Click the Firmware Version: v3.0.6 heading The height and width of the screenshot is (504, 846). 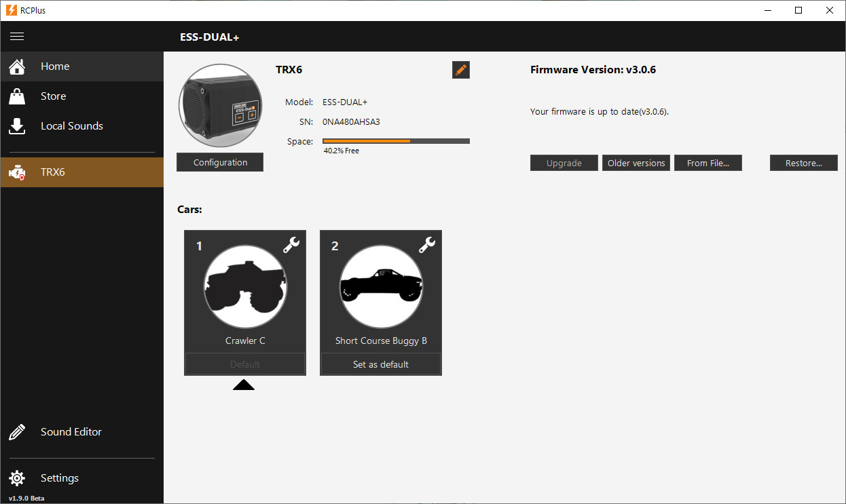[x=593, y=70]
